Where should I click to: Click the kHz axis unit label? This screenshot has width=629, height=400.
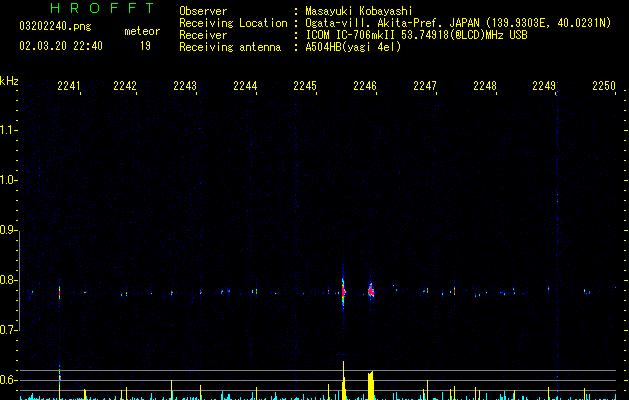point(9,81)
